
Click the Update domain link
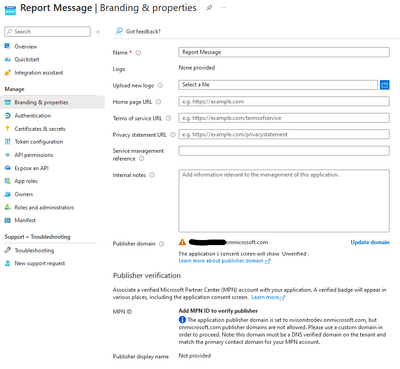pos(370,242)
